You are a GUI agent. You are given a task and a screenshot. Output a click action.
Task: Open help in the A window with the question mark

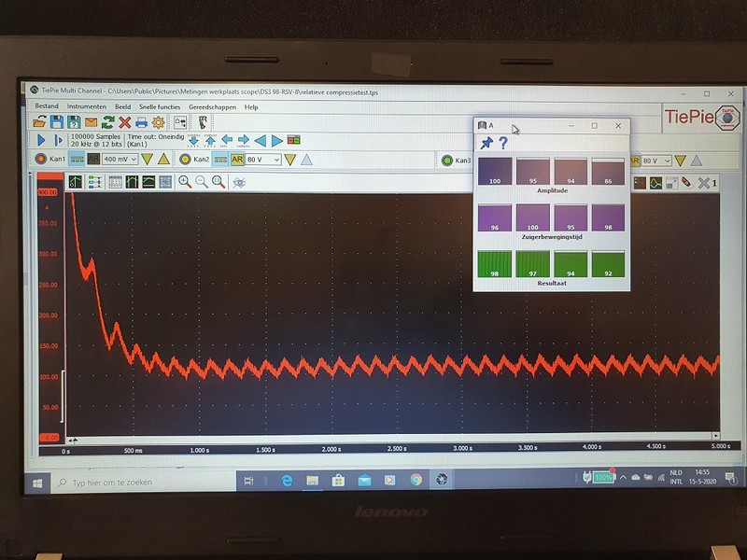pyautogui.click(x=503, y=143)
